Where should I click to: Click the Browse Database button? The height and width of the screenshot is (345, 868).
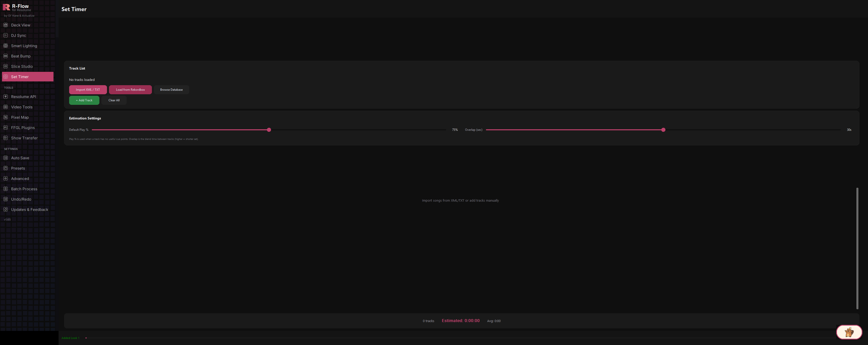click(172, 89)
